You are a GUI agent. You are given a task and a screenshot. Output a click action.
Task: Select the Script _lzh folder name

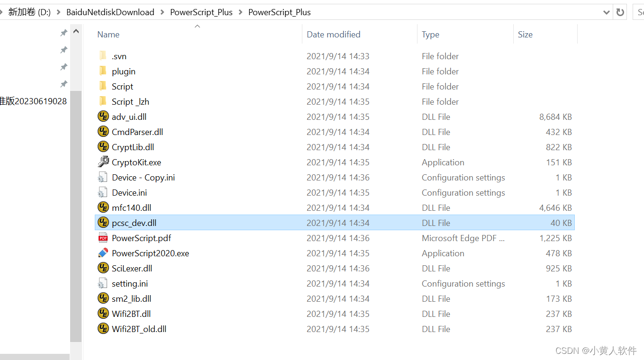pos(130,102)
